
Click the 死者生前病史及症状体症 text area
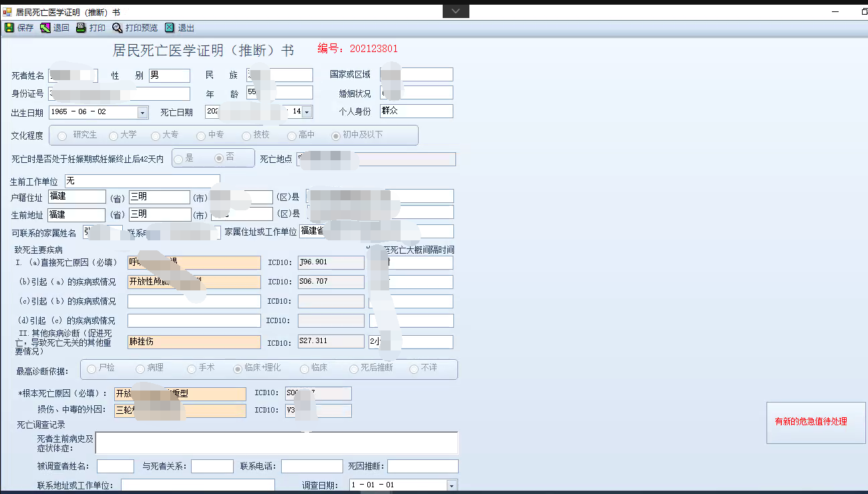click(277, 443)
